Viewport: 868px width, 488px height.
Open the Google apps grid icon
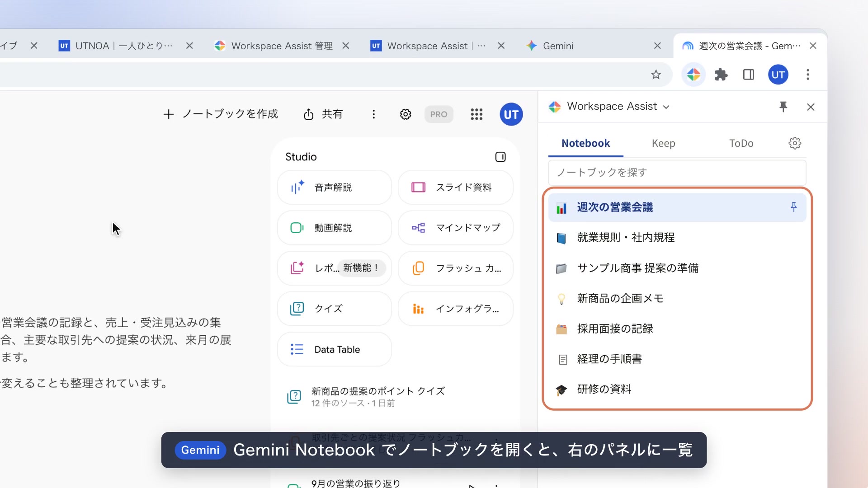pos(476,114)
